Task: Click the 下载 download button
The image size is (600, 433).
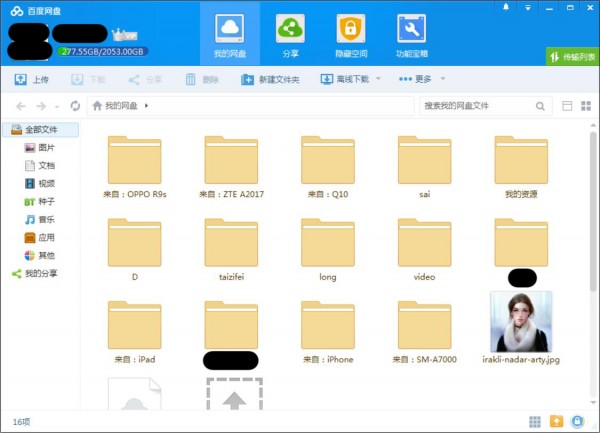Action: click(88, 80)
